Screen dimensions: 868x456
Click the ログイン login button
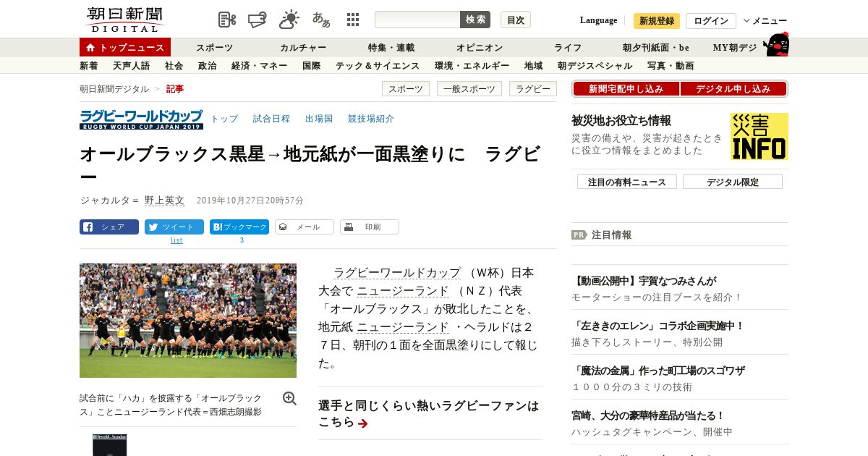pyautogui.click(x=711, y=20)
